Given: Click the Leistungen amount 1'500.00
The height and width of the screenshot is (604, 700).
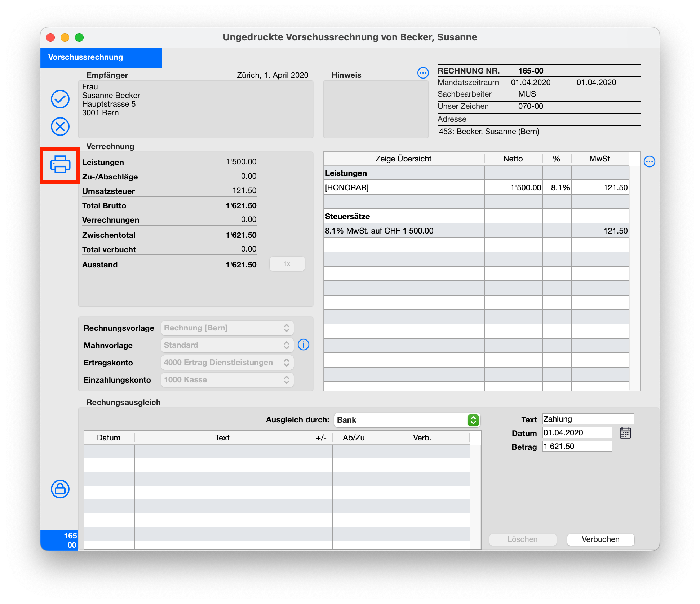Looking at the screenshot, I should [x=241, y=162].
